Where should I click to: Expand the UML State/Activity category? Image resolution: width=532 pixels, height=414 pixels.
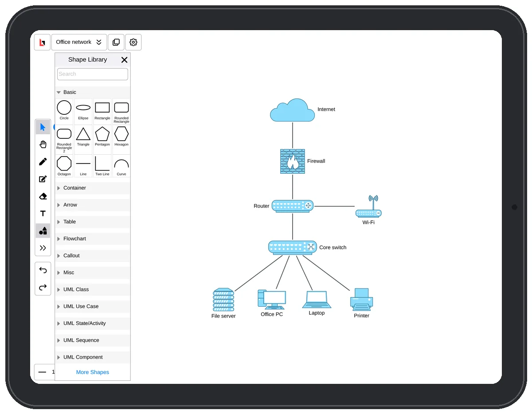(x=93, y=323)
